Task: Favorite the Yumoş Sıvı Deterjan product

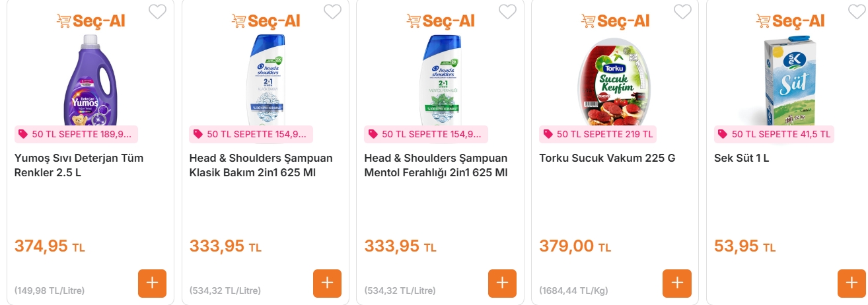Action: click(x=157, y=12)
